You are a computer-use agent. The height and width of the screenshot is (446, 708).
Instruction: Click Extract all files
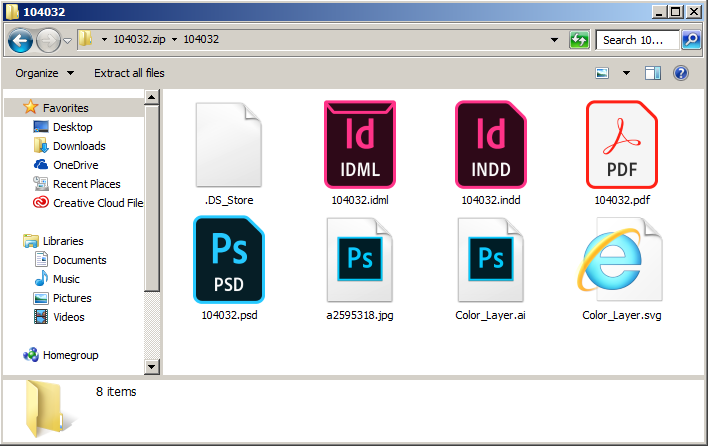pyautogui.click(x=129, y=73)
